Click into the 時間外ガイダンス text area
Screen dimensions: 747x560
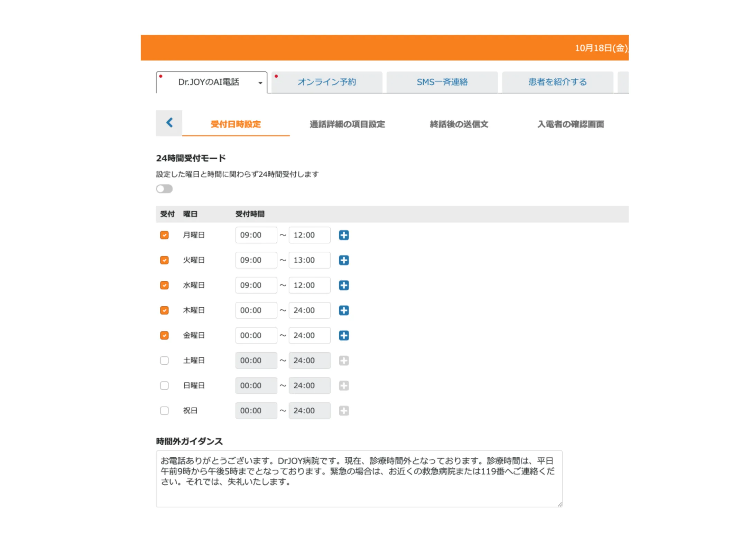(x=359, y=479)
